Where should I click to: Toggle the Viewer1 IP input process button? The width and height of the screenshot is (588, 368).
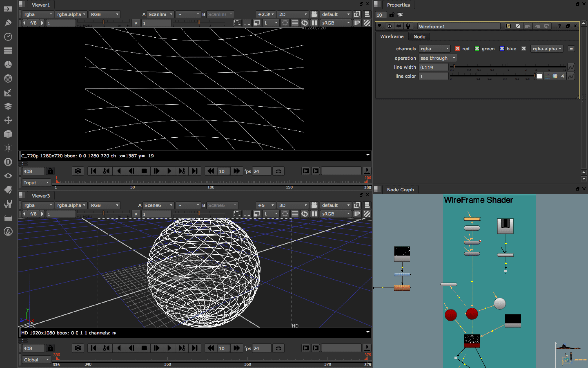(357, 23)
